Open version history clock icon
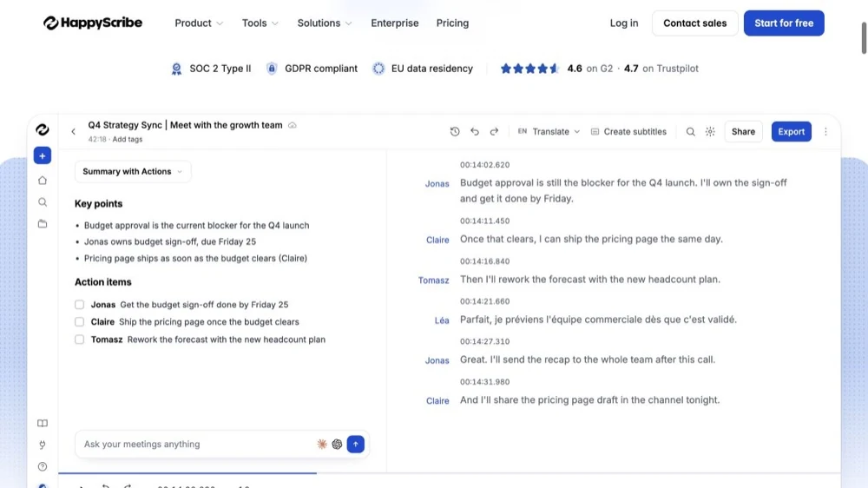Image resolution: width=868 pixels, height=488 pixels. pyautogui.click(x=455, y=131)
